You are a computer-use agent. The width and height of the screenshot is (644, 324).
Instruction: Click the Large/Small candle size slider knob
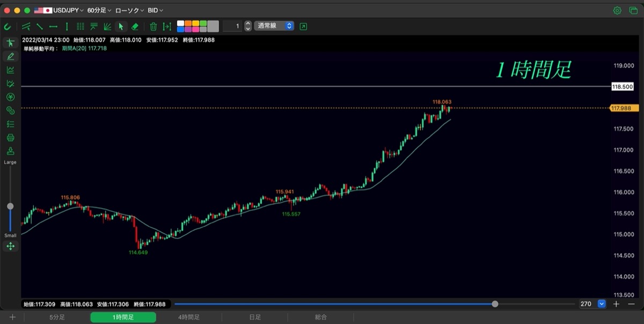tap(10, 206)
